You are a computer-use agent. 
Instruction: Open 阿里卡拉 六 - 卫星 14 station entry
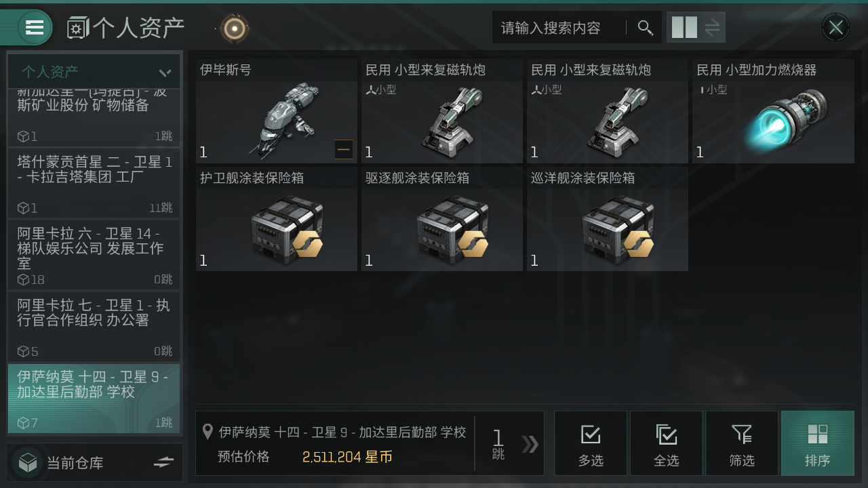pyautogui.click(x=94, y=253)
